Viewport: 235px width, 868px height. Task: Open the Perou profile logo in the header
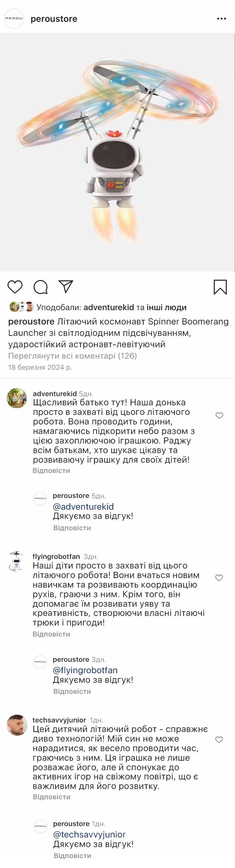(14, 19)
